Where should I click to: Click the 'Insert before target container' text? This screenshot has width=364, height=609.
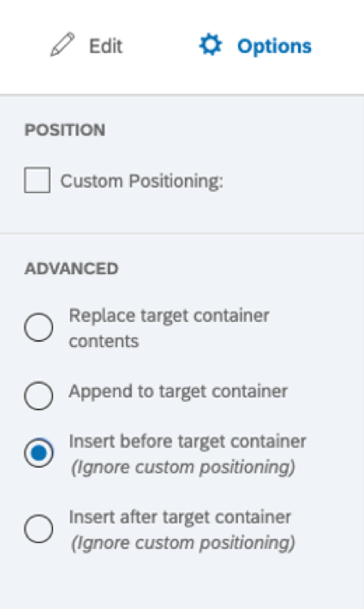(x=188, y=442)
